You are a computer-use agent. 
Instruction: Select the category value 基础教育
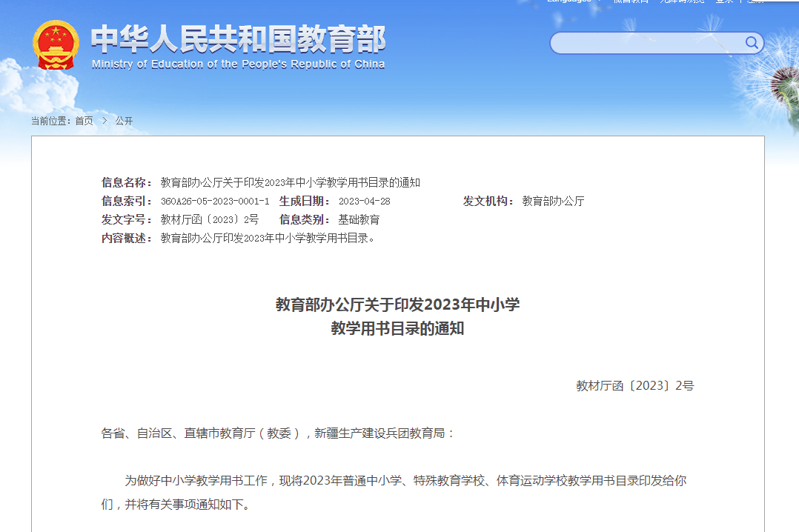point(359,219)
